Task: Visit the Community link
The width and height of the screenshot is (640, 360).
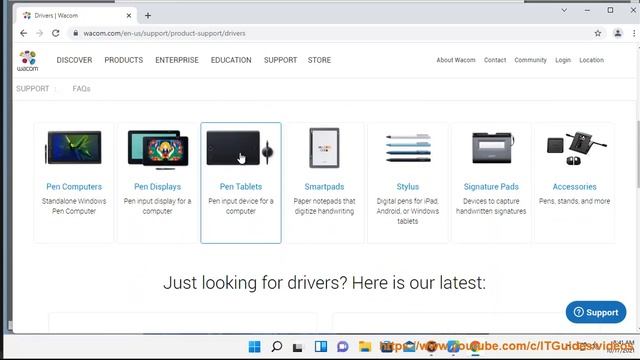Action: click(x=530, y=60)
